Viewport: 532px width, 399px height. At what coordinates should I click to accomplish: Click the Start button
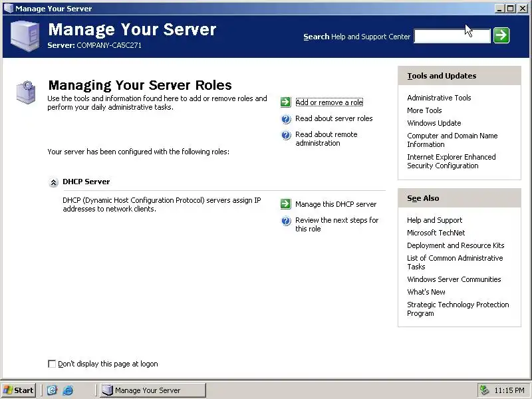point(19,390)
